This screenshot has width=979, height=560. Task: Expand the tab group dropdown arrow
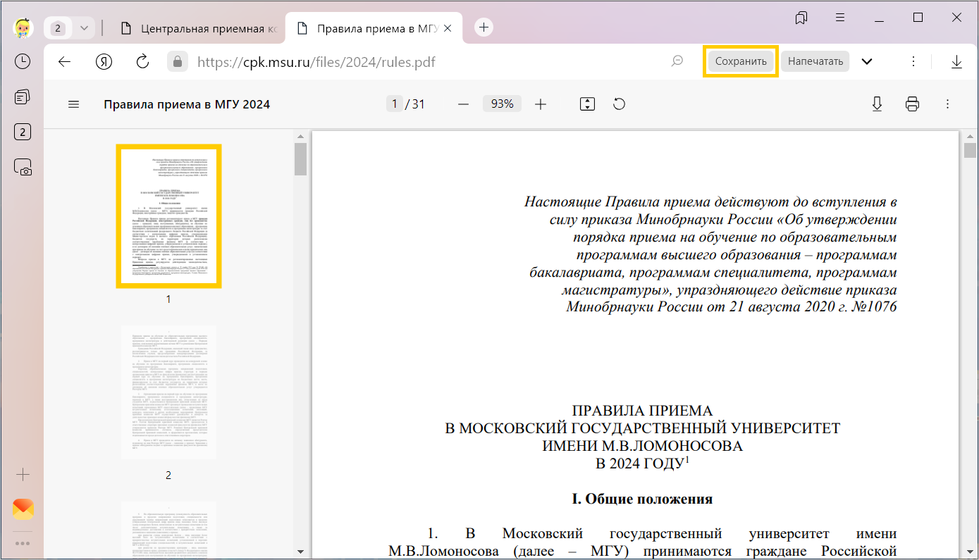pos(84,28)
